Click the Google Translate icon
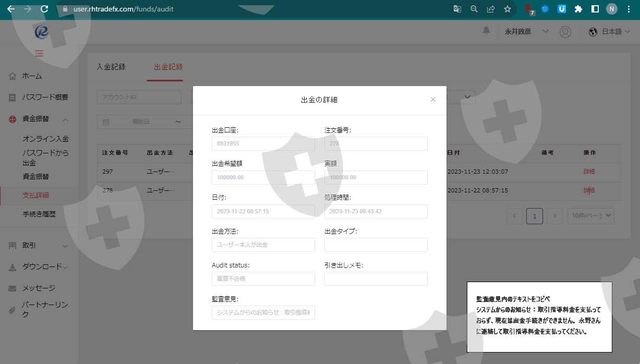This screenshot has width=640, height=364. tap(457, 9)
